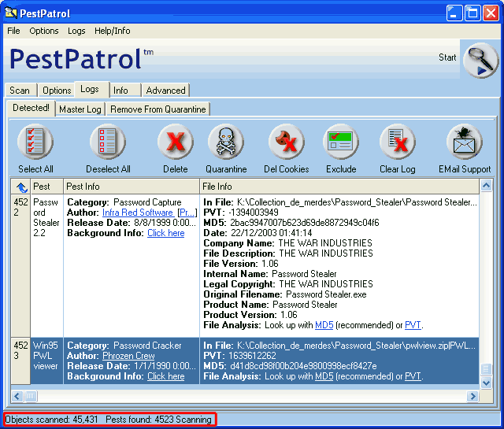Viewport: 504px width, 429px height.
Task: Switch to the Scan tab
Action: (x=21, y=91)
